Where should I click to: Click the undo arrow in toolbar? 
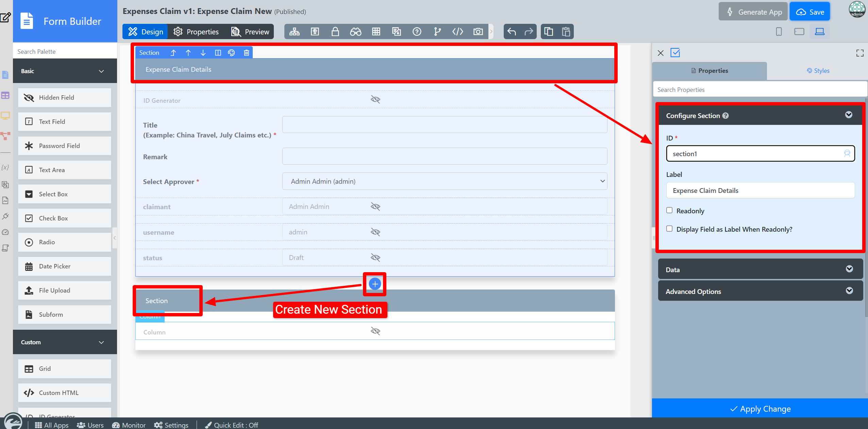(512, 32)
